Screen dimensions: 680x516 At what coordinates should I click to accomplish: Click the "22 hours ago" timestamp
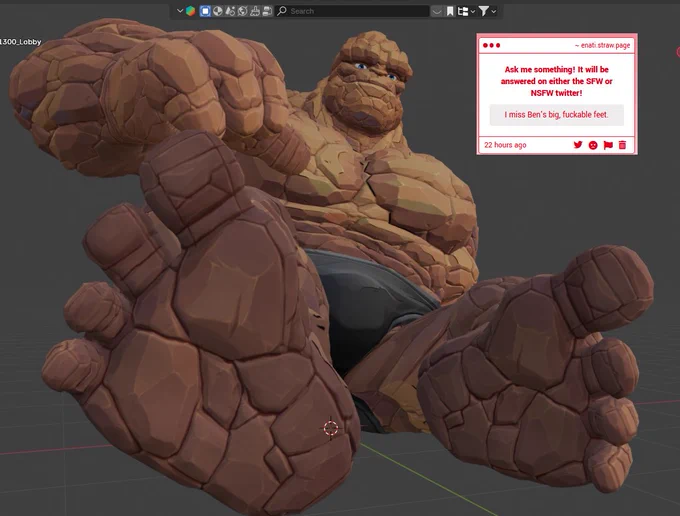click(505, 145)
